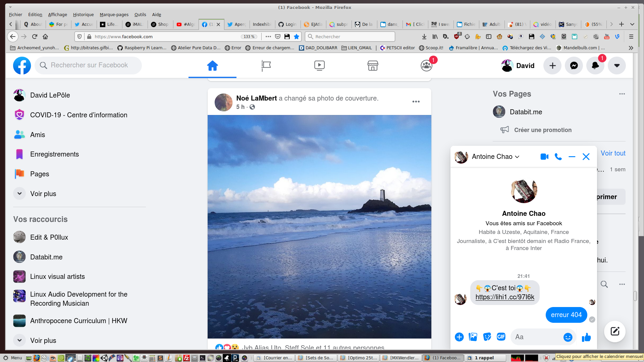Image resolution: width=644 pixels, height=362 pixels.
Task: Minimize Antoine Chao chat window
Action: (572, 157)
